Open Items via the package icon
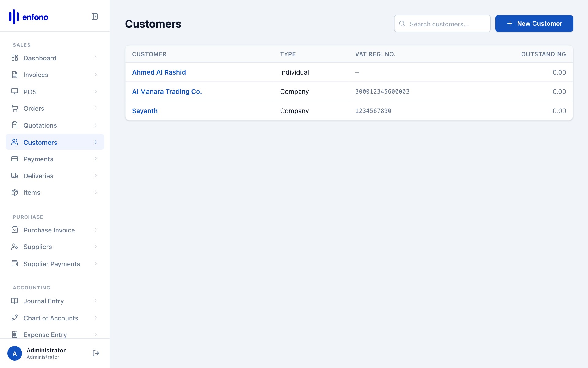588x368 pixels. tap(15, 192)
